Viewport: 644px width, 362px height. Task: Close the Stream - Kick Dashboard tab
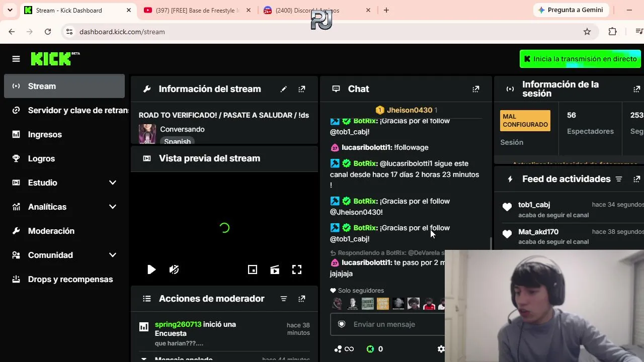coord(129,10)
